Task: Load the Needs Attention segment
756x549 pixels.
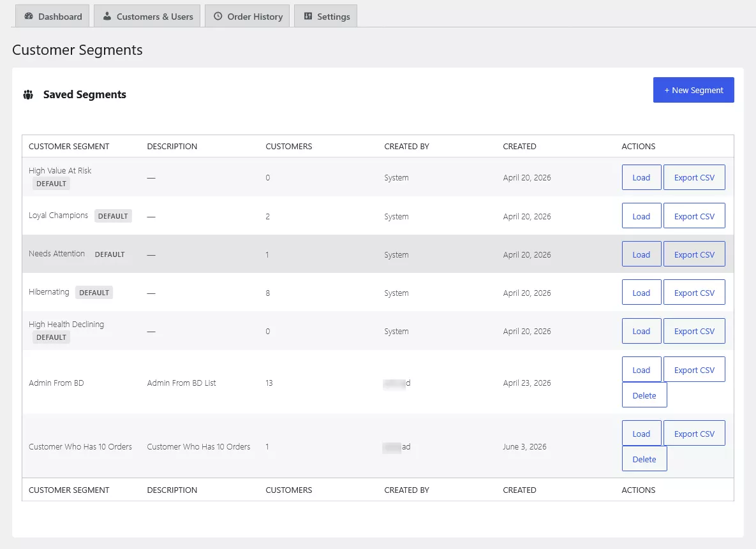Action: coord(641,254)
